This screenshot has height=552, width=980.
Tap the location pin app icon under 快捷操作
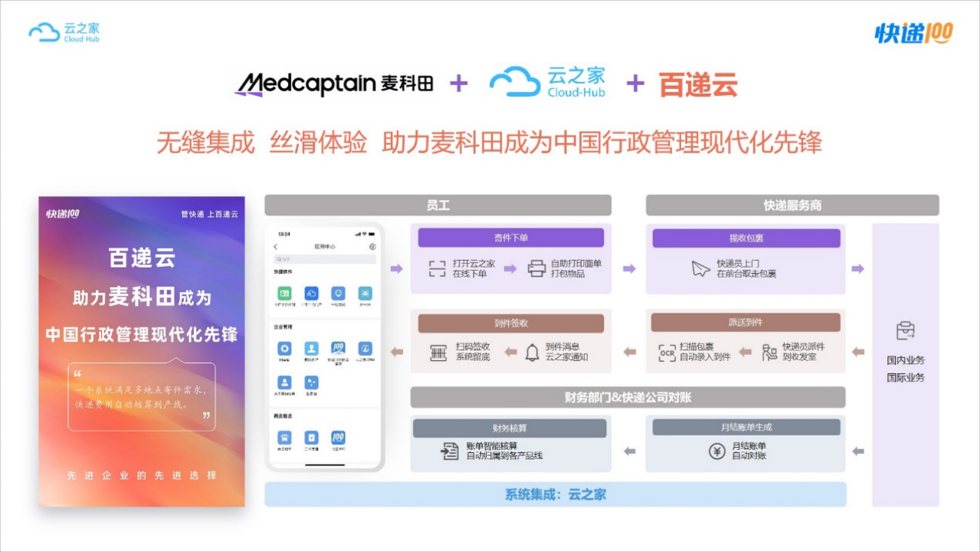pos(338,294)
